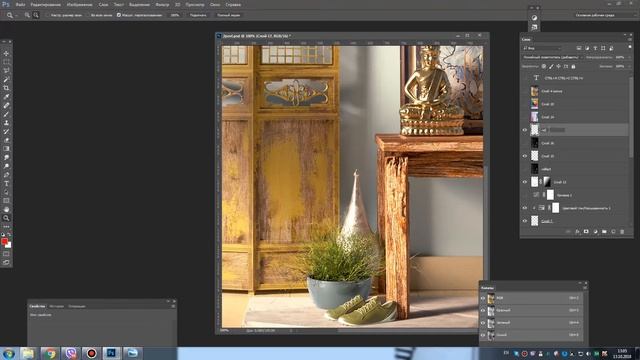Image resolution: width=640 pixels, height=360 pixels.
Task: Click Delete layer trash icon
Action: (x=622, y=231)
